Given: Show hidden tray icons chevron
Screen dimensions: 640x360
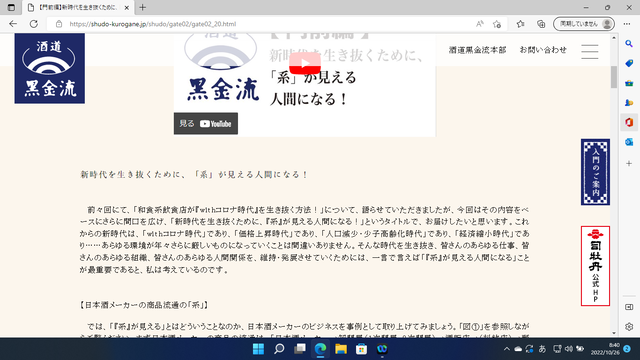Looking at the screenshot, I should click(x=507, y=349).
